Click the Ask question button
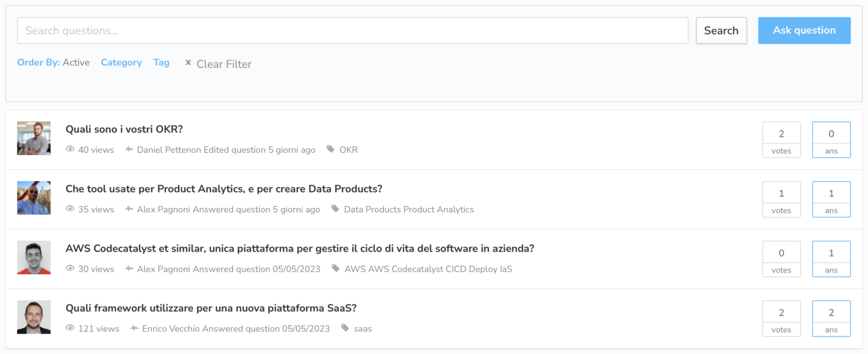 804,31
